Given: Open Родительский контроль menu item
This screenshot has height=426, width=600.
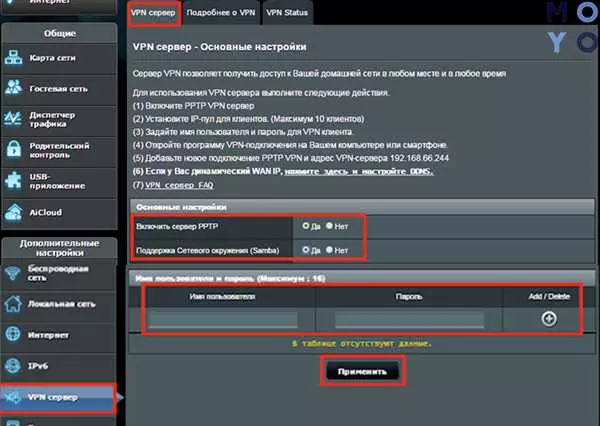Looking at the screenshot, I should pos(59,150).
